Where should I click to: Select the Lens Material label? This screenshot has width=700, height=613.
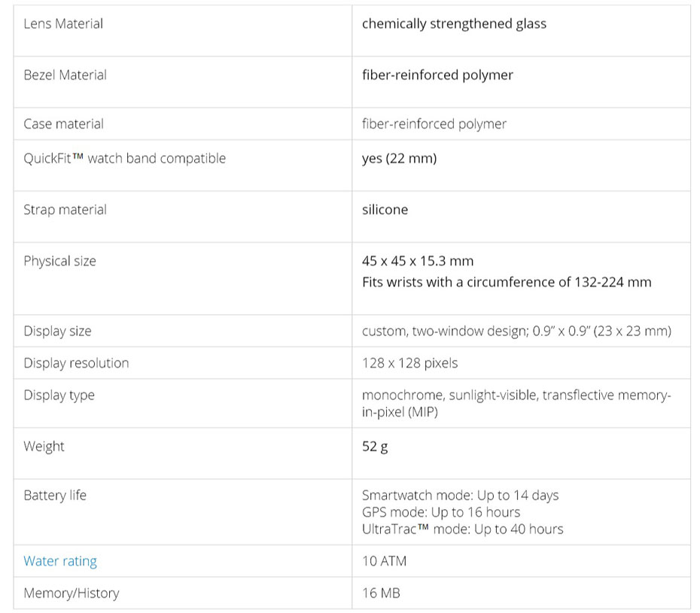pos(63,23)
